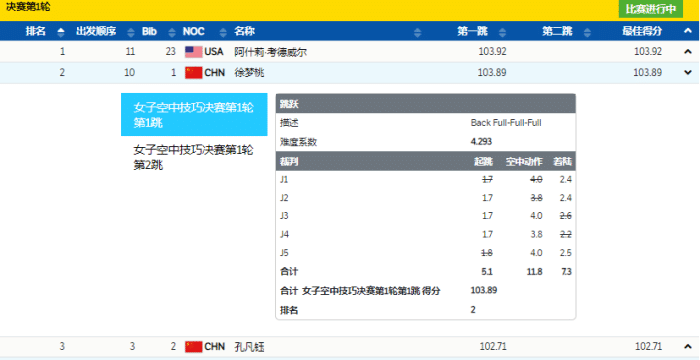Click the 比赛进行中 green button
This screenshot has width=700, height=360.
pyautogui.click(x=650, y=9)
